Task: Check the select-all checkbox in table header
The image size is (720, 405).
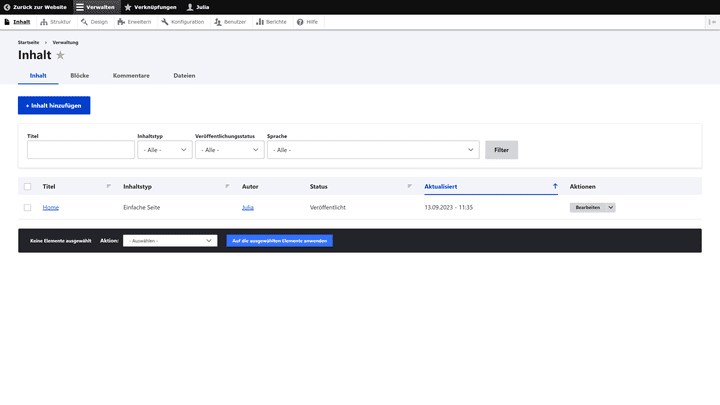Action: 28,186
